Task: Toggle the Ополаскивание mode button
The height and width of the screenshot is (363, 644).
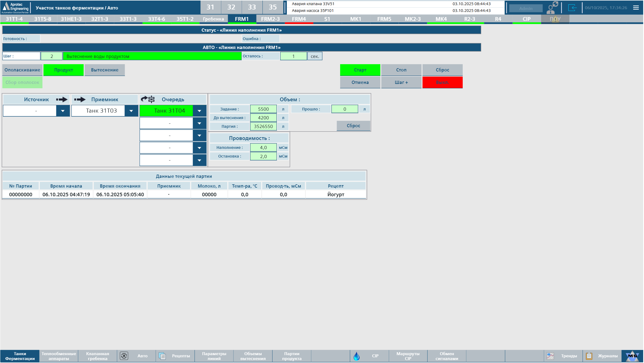Action: pos(22,70)
